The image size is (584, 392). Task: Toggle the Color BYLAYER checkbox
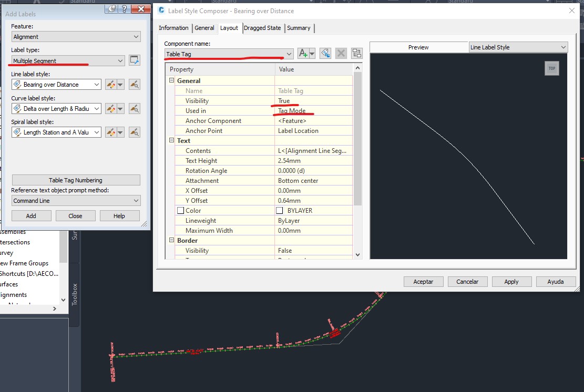click(x=279, y=210)
